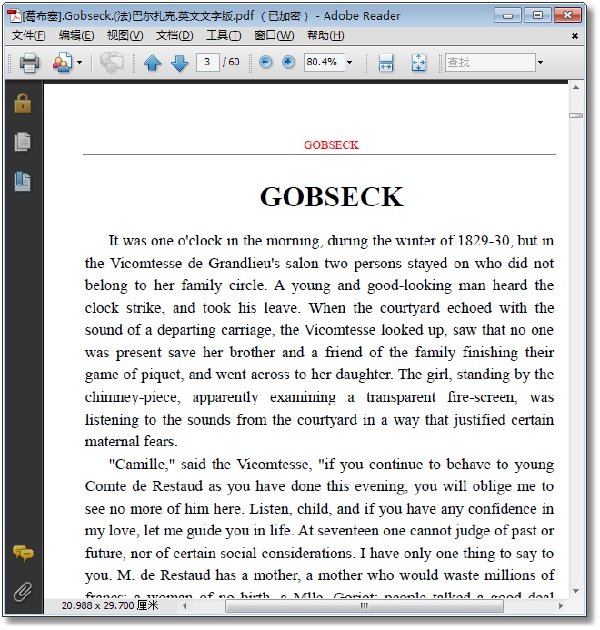Zoom out with the minus button
This screenshot has width=600, height=630.
265,62
